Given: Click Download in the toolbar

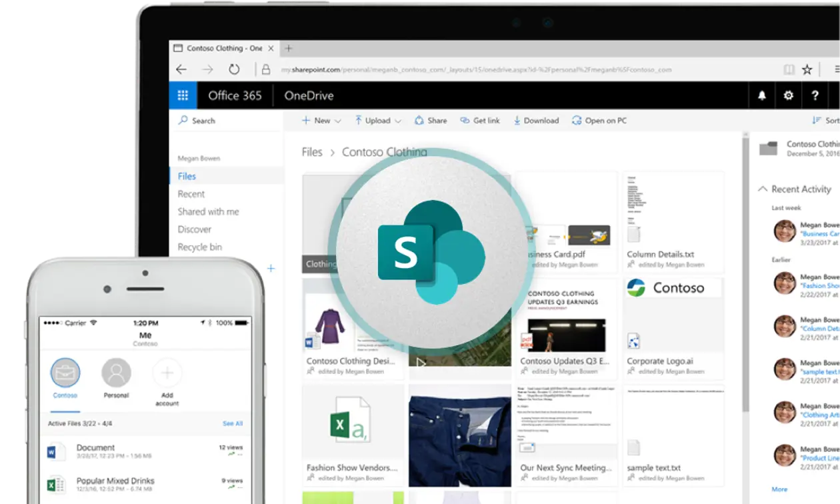Looking at the screenshot, I should [536, 121].
